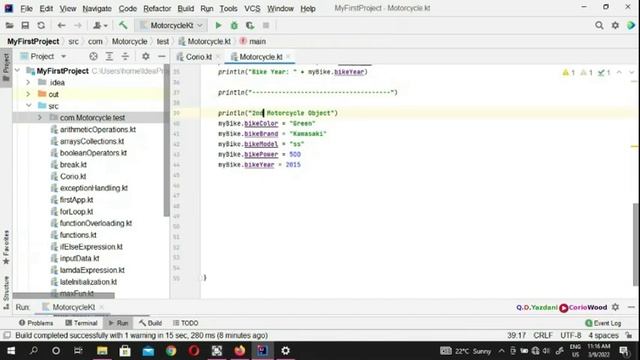Screen dimensions: 640x360
Task: Click the Open folder toolbar icon
Action: [9, 25]
